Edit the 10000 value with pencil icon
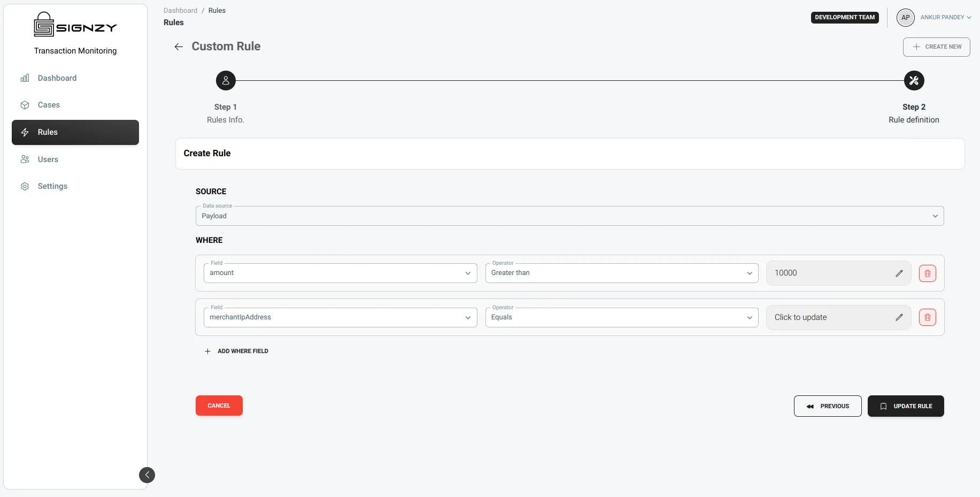Screen dimensions: 980x497 [899, 273]
